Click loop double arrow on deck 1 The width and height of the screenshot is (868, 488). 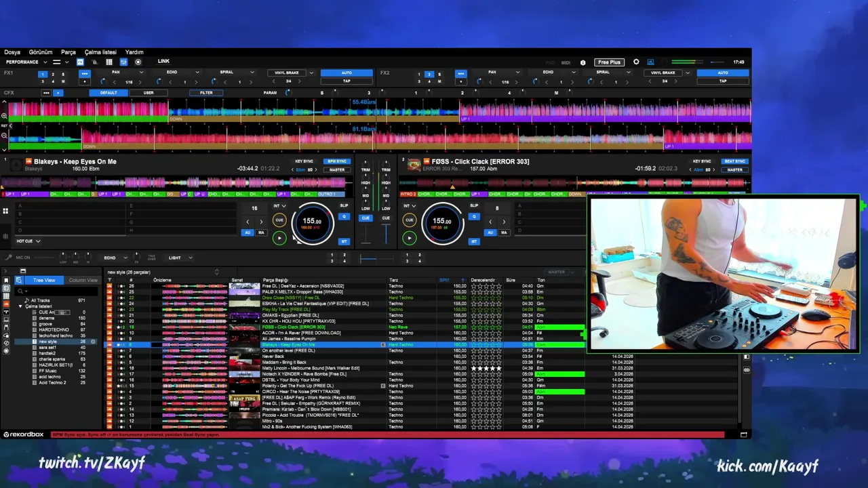(x=261, y=222)
